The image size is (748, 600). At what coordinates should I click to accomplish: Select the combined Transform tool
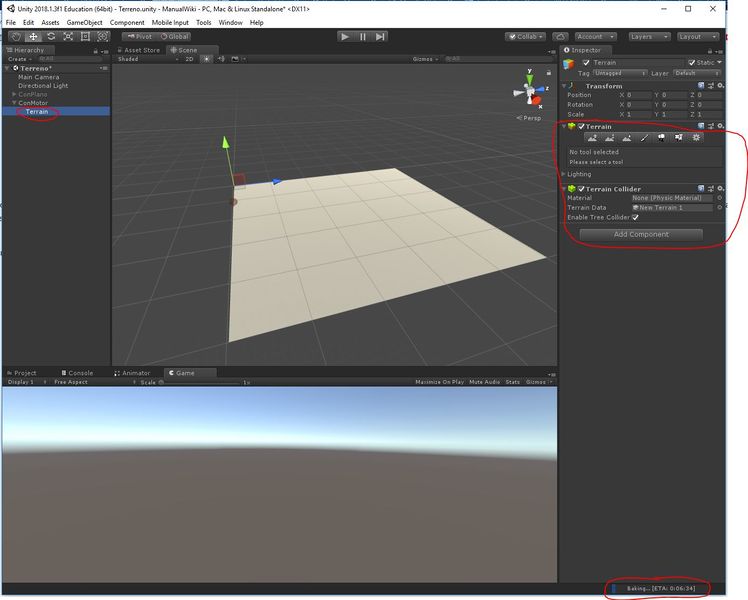pyautogui.click(x=103, y=37)
